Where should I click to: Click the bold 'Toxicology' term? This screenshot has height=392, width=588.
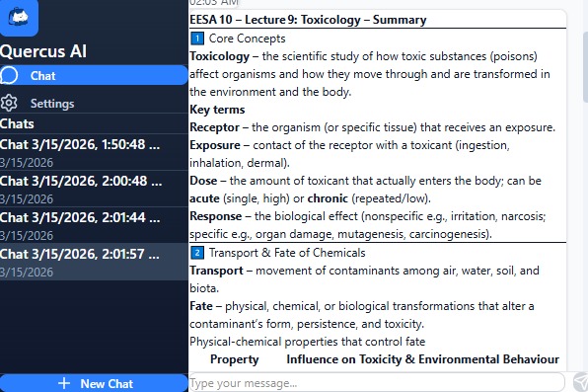coord(219,56)
